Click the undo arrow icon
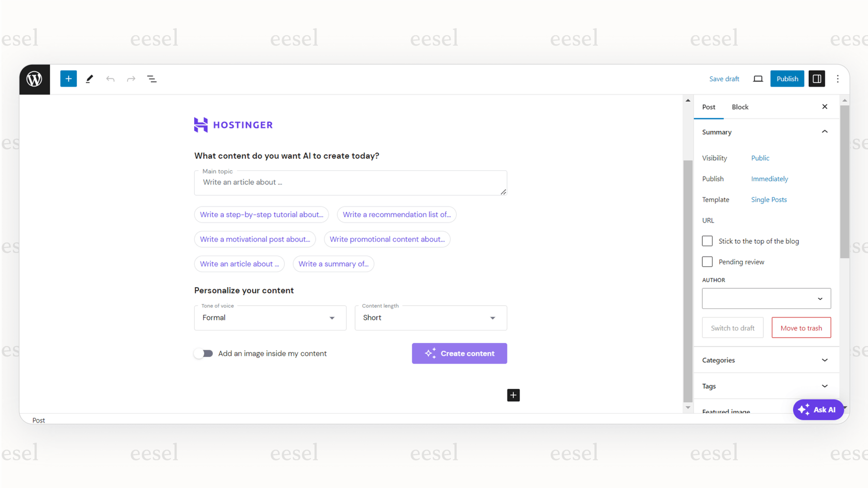The width and height of the screenshot is (868, 488). [x=110, y=79]
